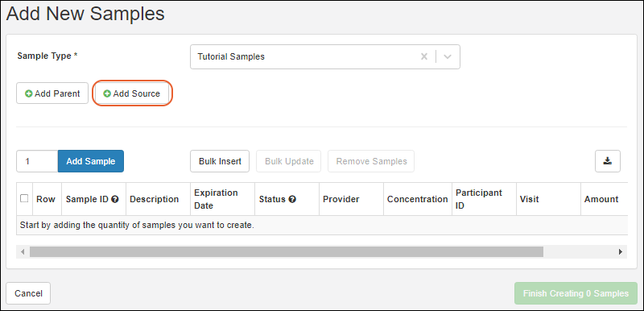Viewport: 644px width, 311px height.
Task: Expand the Sample Type dropdown arrow
Action: (448, 56)
